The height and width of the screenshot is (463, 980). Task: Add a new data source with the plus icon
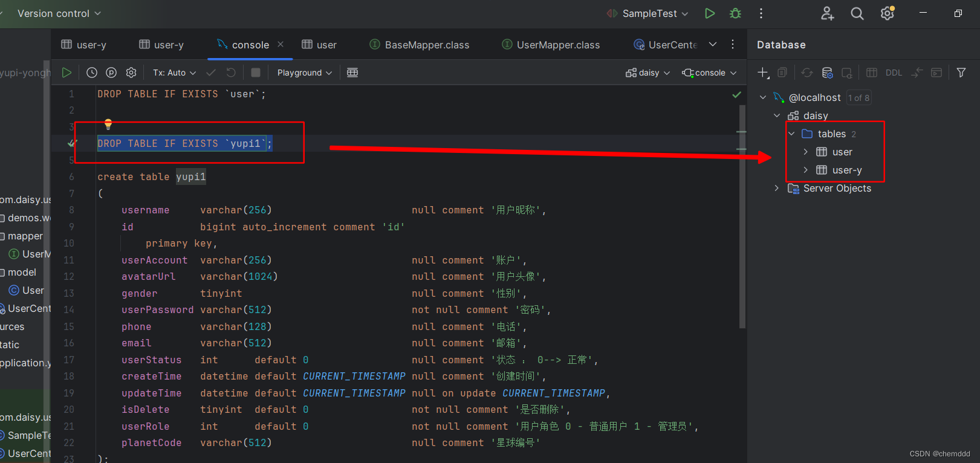[x=763, y=73]
